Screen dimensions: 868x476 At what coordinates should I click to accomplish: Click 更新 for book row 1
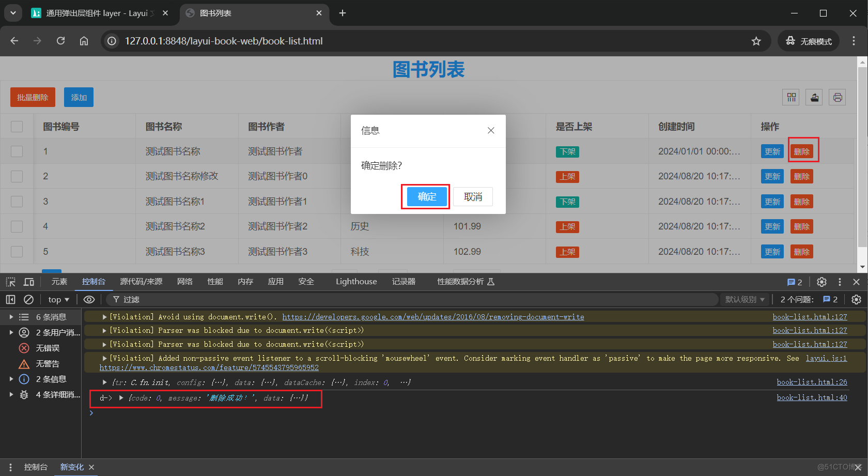772,151
